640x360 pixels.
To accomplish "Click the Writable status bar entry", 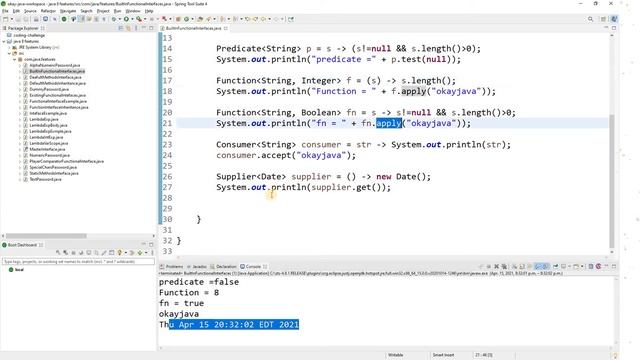I will (396, 355).
